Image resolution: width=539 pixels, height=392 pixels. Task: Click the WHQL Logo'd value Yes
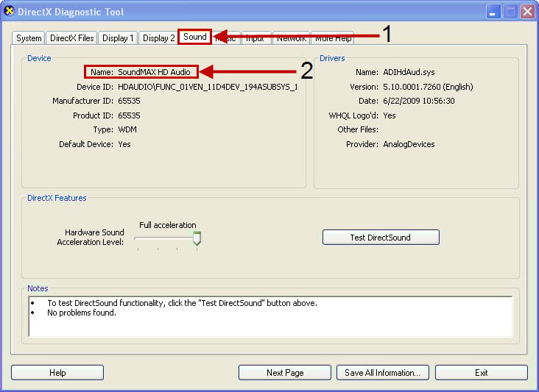click(389, 115)
